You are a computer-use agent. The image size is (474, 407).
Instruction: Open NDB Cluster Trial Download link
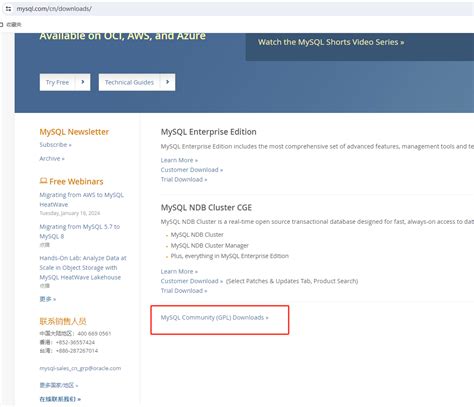(x=184, y=291)
